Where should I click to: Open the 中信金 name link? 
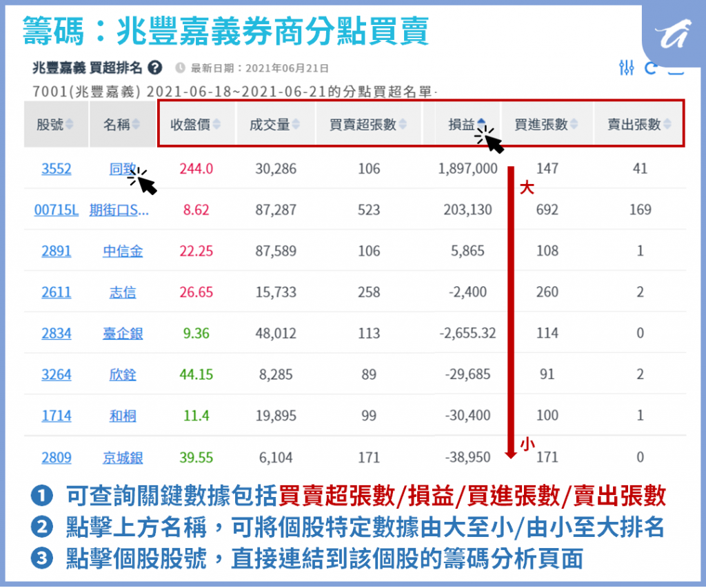tap(123, 251)
